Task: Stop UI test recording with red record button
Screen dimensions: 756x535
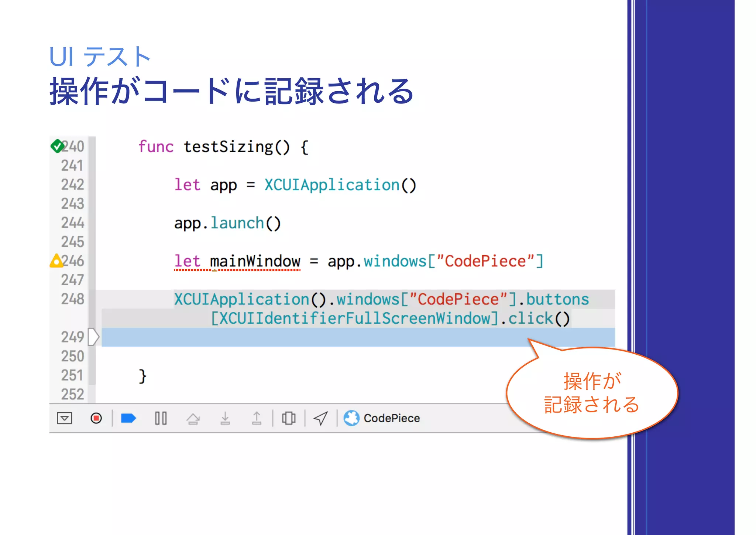Action: tap(96, 418)
